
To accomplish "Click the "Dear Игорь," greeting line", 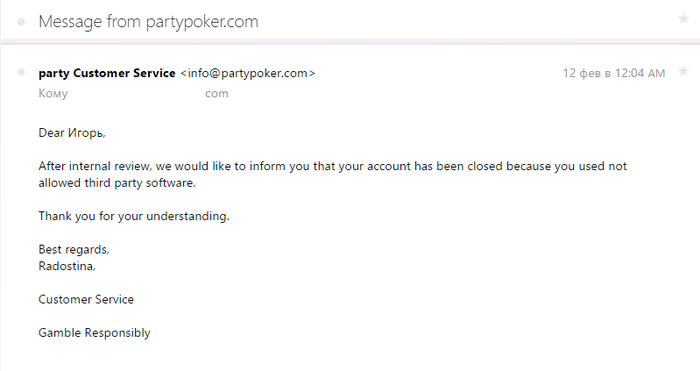I will 72,133.
